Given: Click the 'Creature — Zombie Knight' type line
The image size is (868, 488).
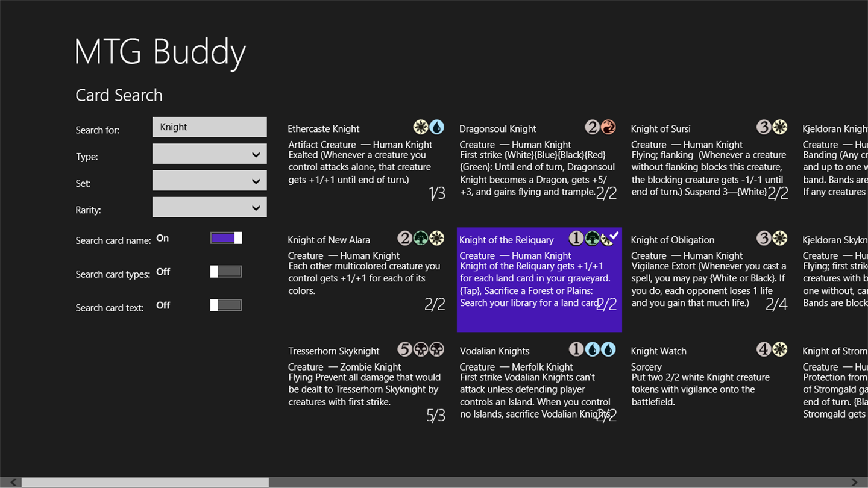Looking at the screenshot, I should click(x=345, y=366).
